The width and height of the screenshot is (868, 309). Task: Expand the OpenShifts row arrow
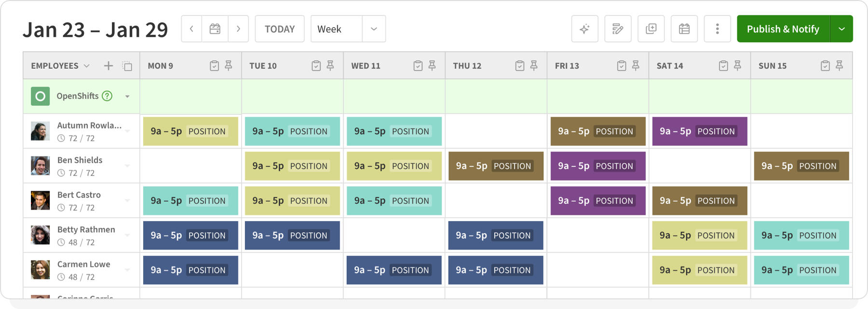pyautogui.click(x=127, y=97)
